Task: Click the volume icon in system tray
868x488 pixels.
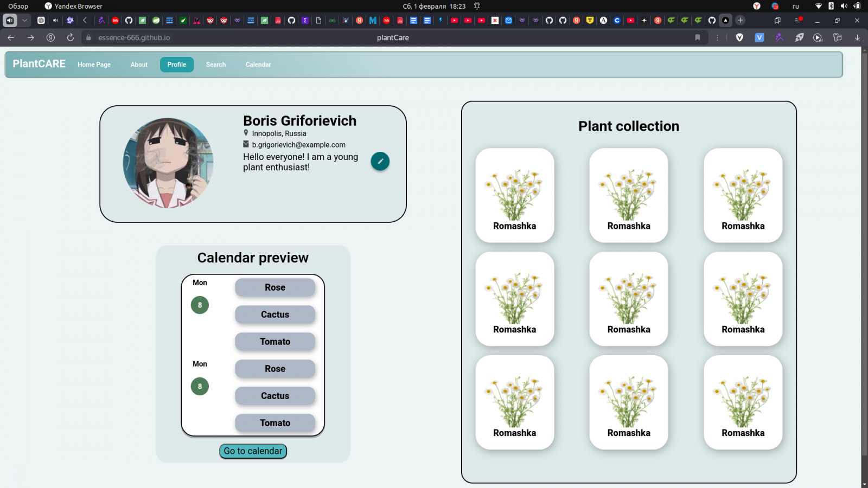Action: tap(844, 6)
